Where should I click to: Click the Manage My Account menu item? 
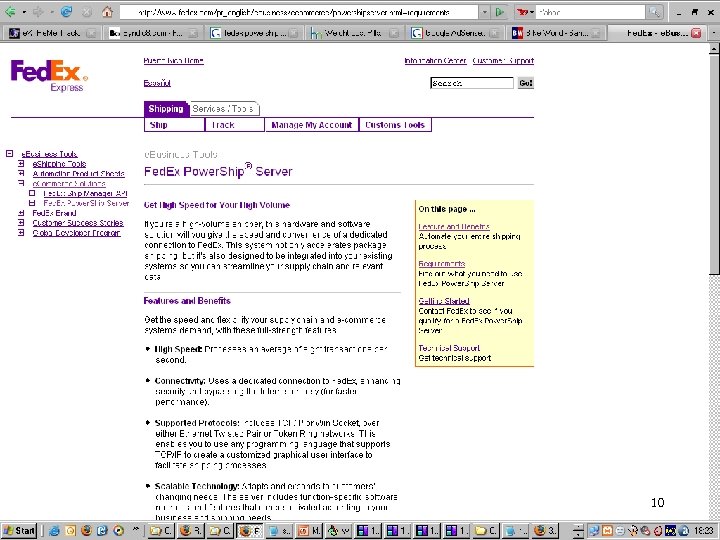click(x=311, y=125)
